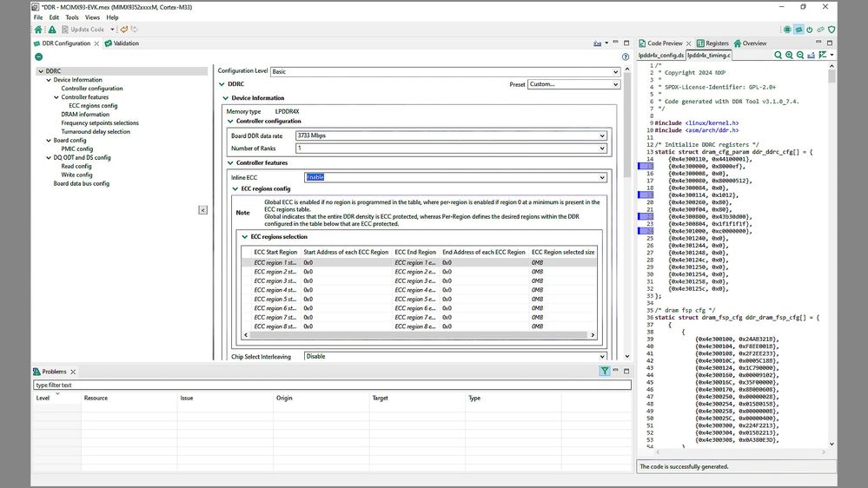Click the ECC region 3 start address cell
The width and height of the screenshot is (868, 488).
pos(346,281)
